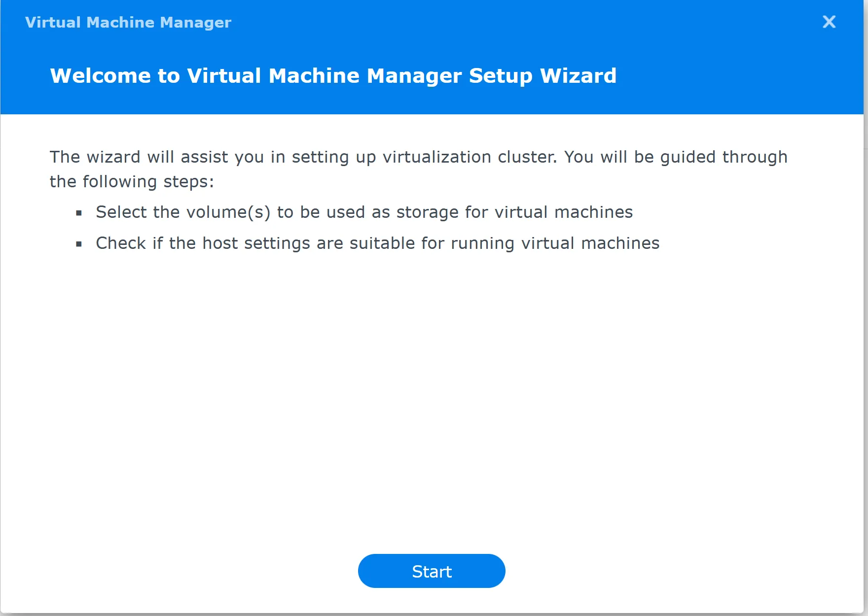Viewport: 868px width, 616px height.
Task: Click the Start button
Action: 431,571
